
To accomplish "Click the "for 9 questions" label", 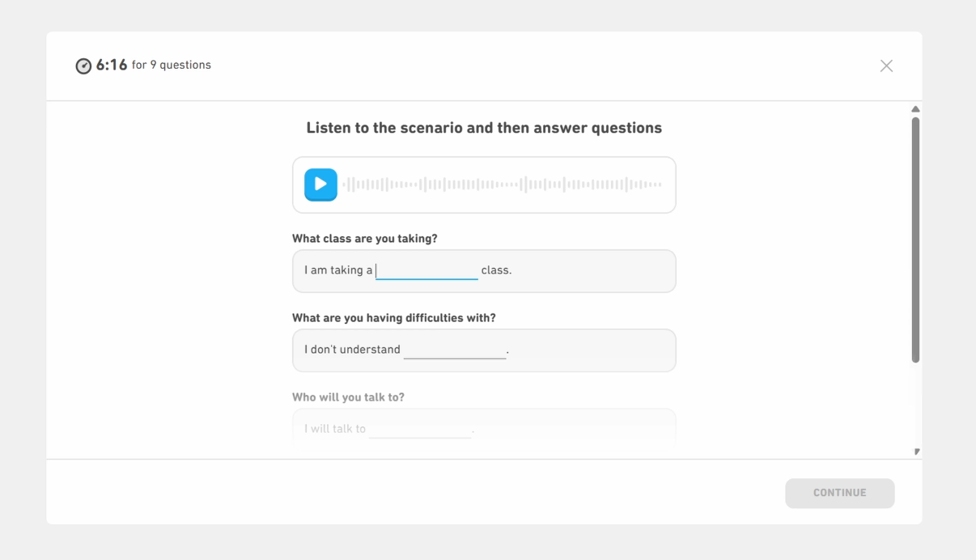I will pyautogui.click(x=171, y=65).
